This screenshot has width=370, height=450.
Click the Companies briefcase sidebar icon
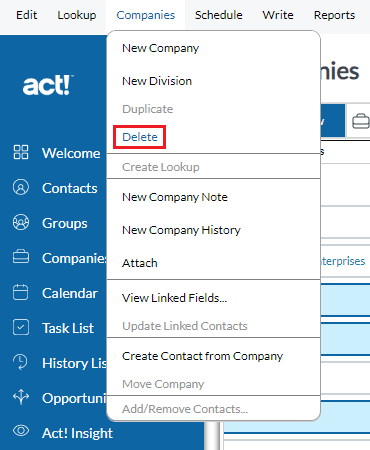21,257
